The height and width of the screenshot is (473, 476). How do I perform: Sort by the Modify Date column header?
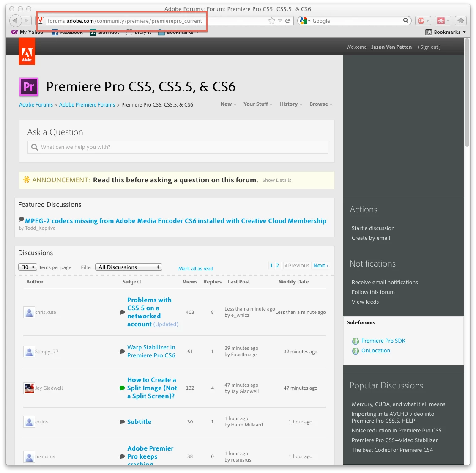[x=293, y=282]
